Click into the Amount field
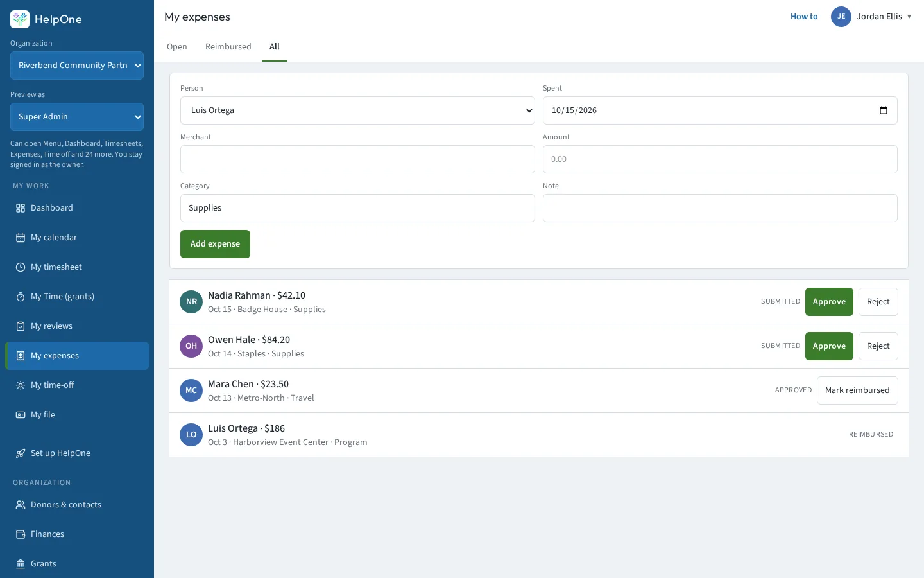Viewport: 924px width, 578px height. pos(720,159)
